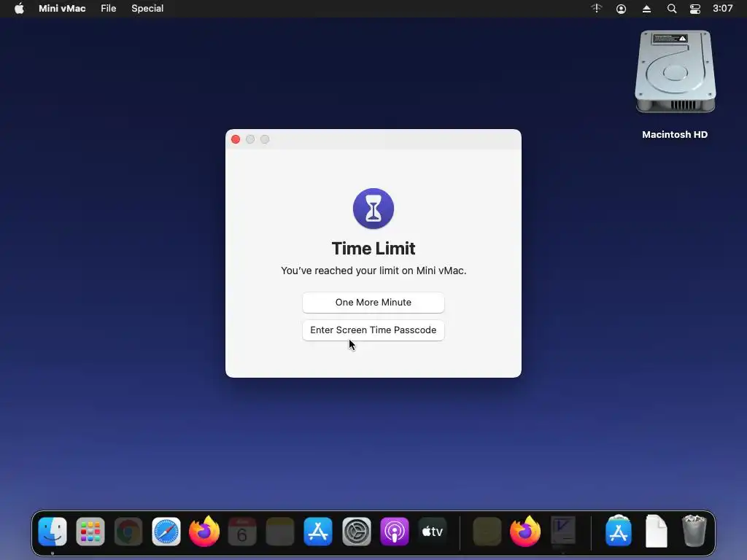Viewport: 747px width, 560px height.
Task: Open Launchpad from the Dock
Action: click(90, 532)
